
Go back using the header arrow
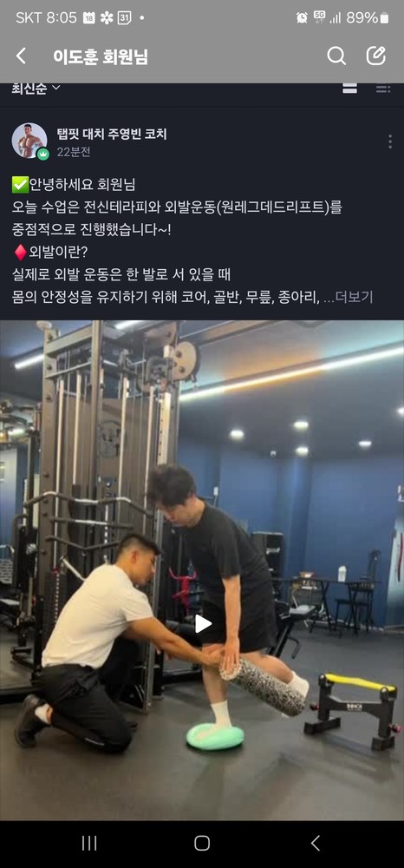[21, 56]
